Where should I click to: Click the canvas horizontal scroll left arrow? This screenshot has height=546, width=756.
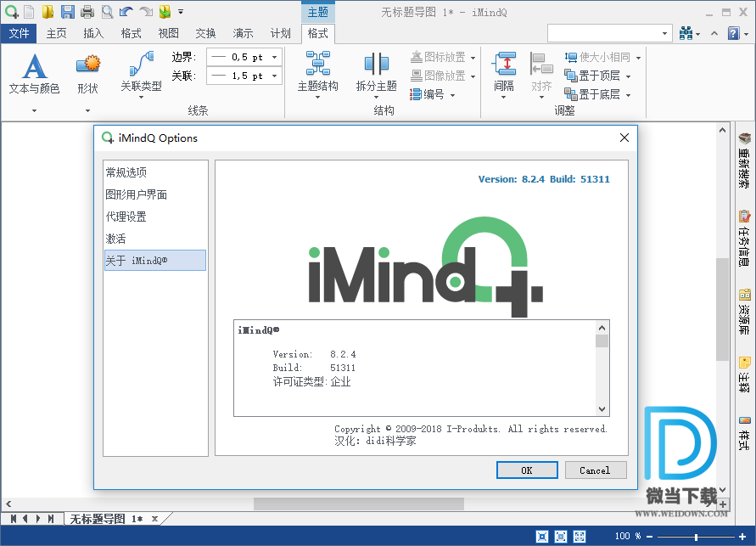pyautogui.click(x=8, y=504)
